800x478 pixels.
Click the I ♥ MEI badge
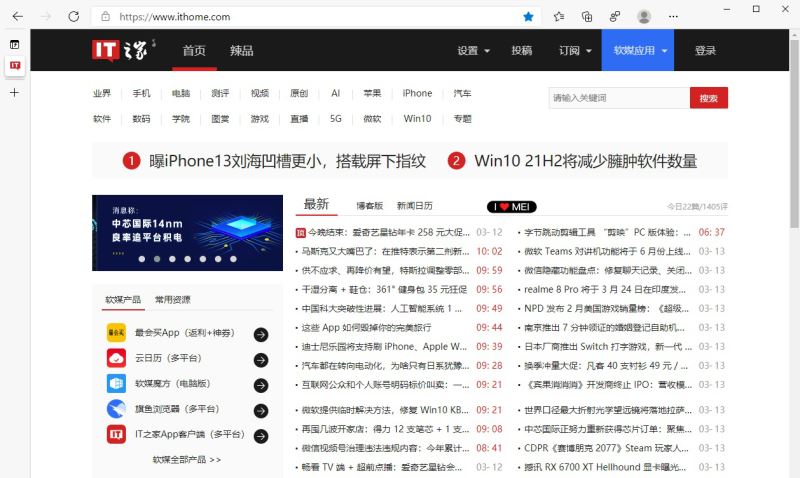pos(512,207)
